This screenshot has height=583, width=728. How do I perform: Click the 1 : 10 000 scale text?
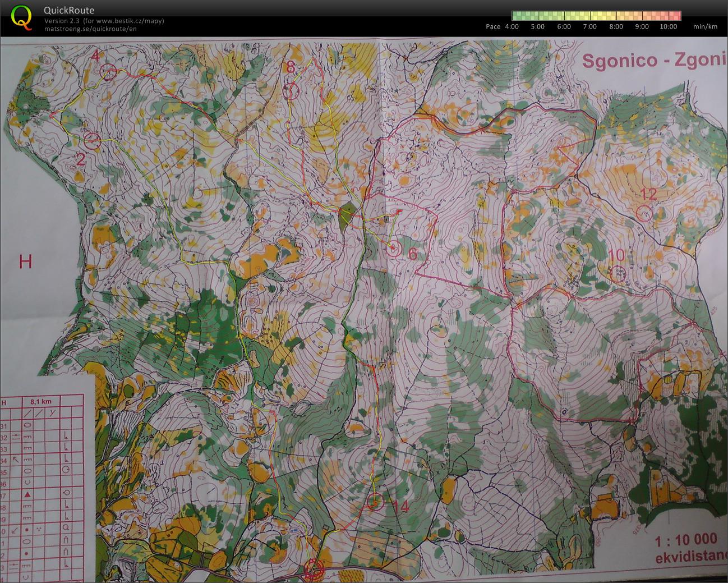686,540
